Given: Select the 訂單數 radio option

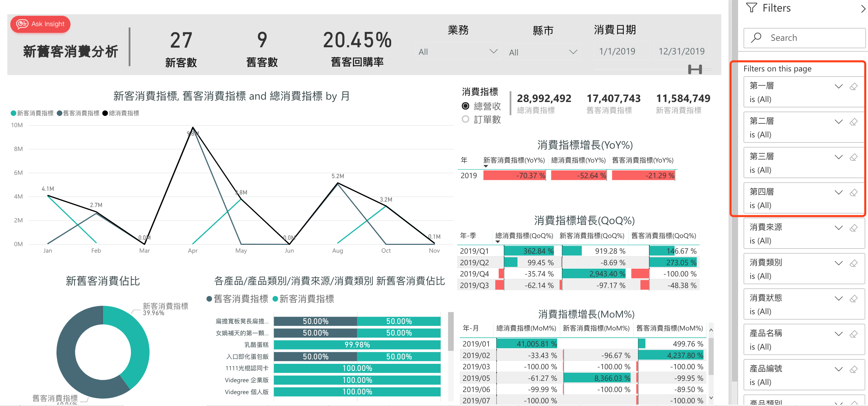Looking at the screenshot, I should tap(466, 119).
